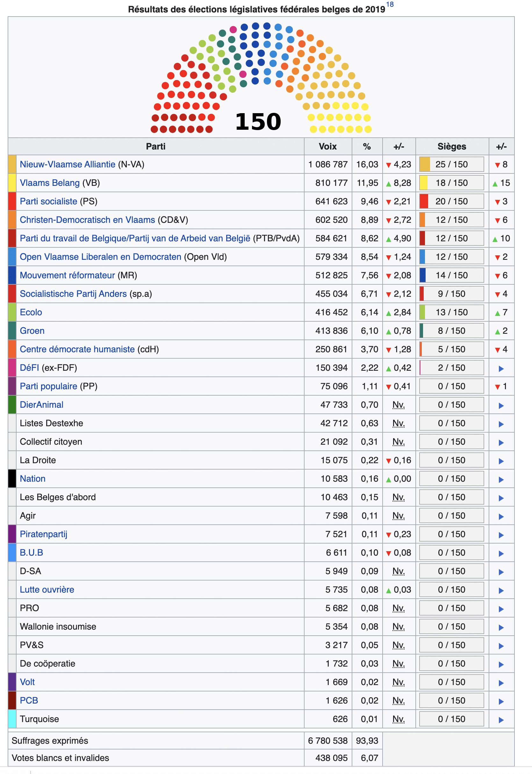The height and width of the screenshot is (774, 532).
Task: Open the Parti du travail de Belgique link
Action: [135, 238]
